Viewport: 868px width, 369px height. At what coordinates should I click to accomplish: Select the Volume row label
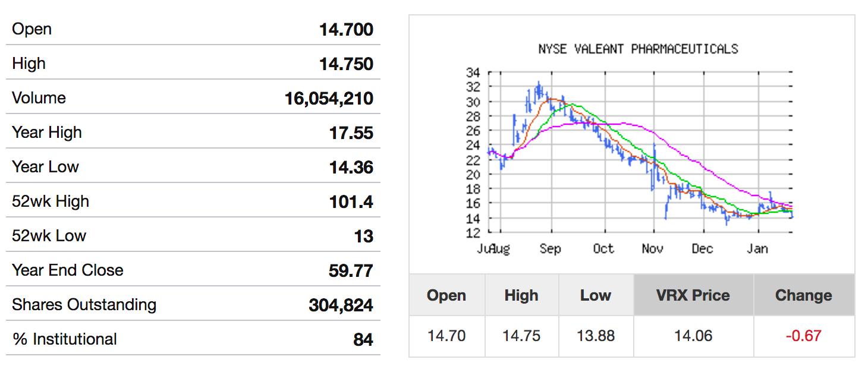[x=39, y=98]
